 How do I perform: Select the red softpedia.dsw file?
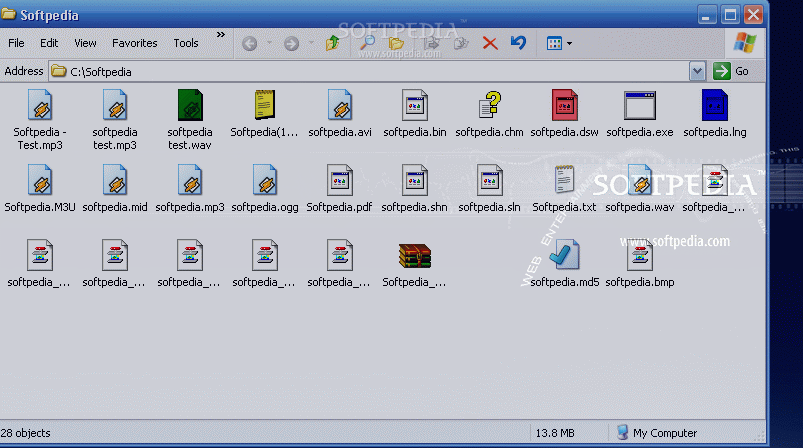564,114
